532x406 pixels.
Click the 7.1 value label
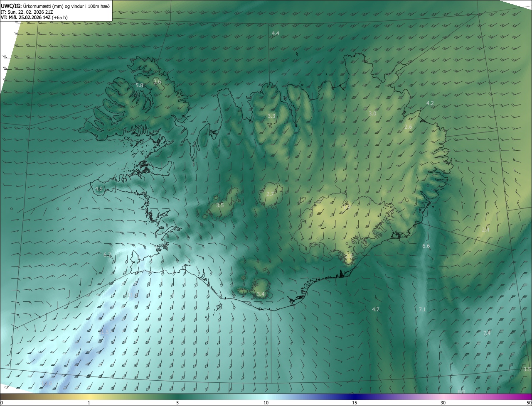coord(422,309)
